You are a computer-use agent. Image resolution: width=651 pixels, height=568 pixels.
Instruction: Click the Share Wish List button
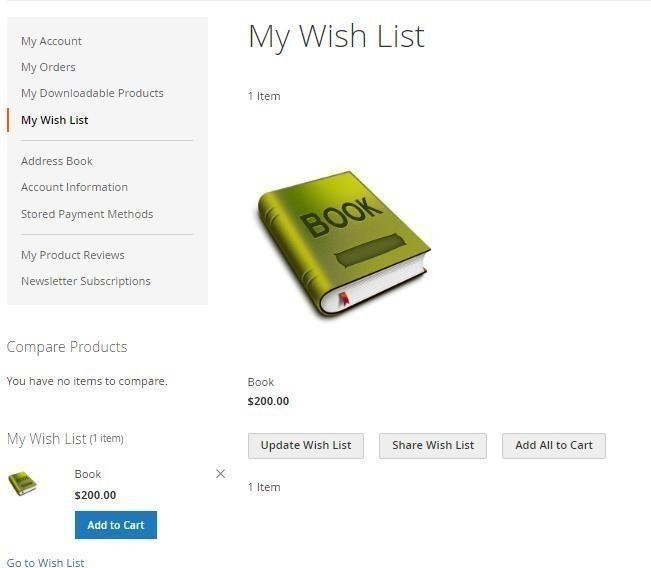click(433, 446)
